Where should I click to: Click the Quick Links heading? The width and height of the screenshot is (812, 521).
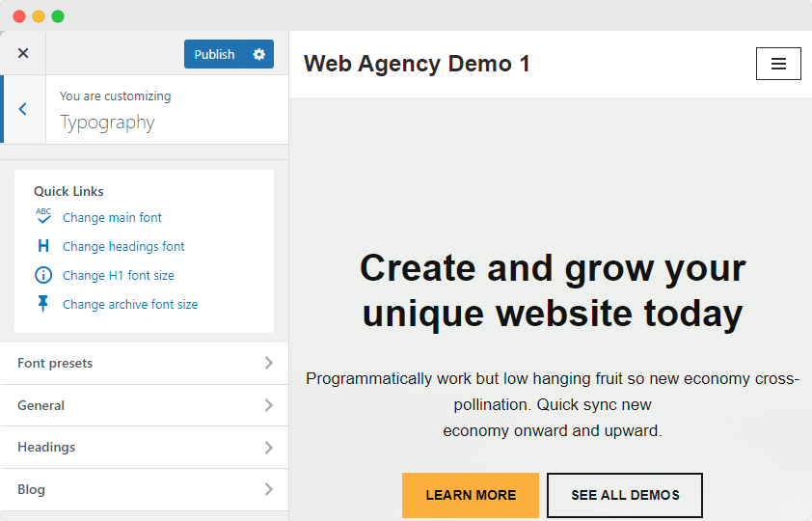coord(68,192)
